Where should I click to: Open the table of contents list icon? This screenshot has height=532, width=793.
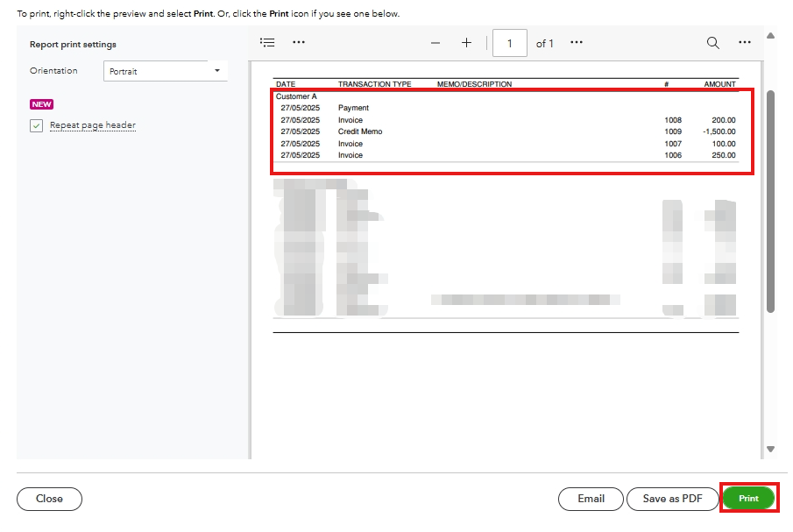[267, 42]
